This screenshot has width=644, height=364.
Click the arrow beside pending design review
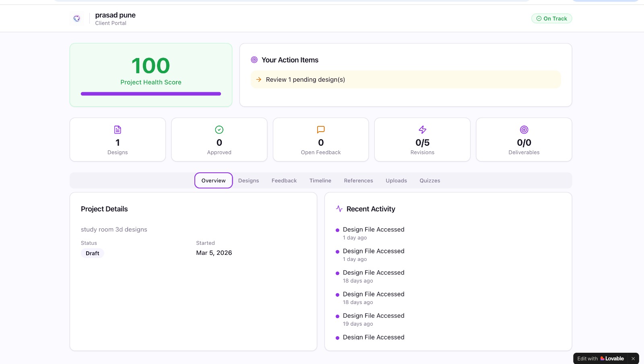pyautogui.click(x=259, y=79)
